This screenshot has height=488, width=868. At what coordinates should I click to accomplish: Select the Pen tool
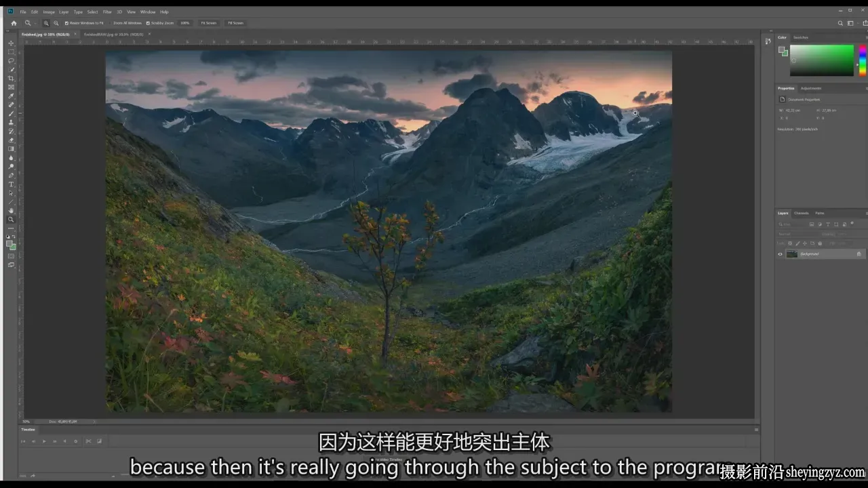11,176
